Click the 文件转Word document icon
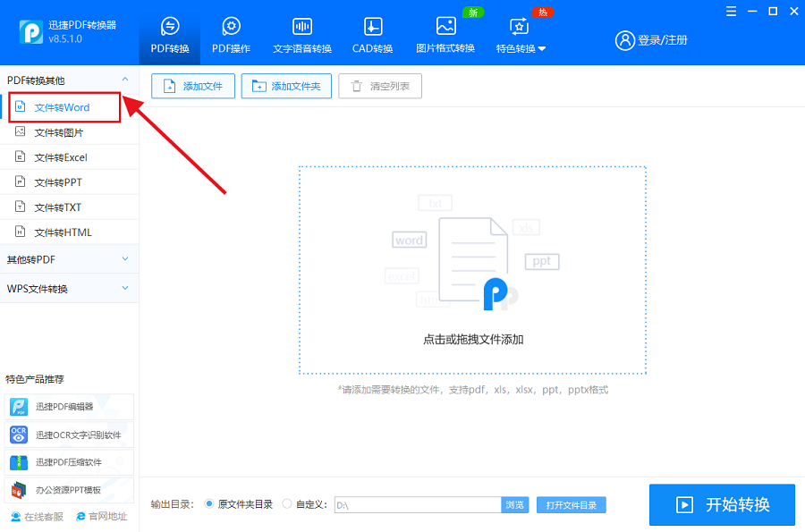Screen dimensions: 805x532 click(20, 106)
